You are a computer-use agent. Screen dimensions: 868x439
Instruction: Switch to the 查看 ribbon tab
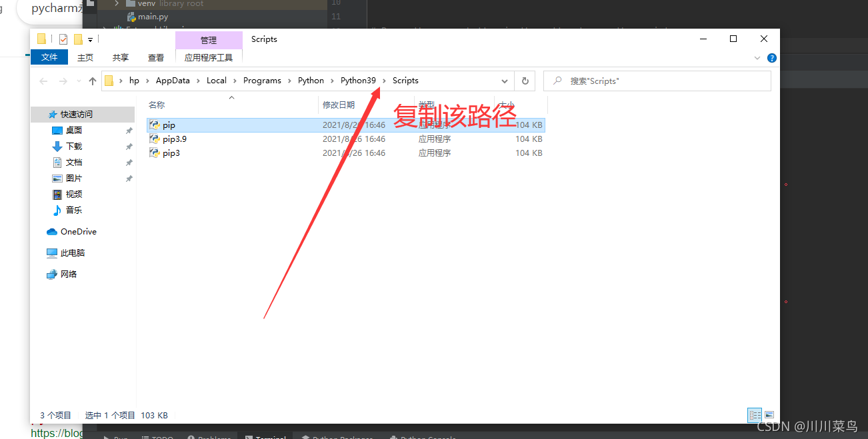point(156,58)
